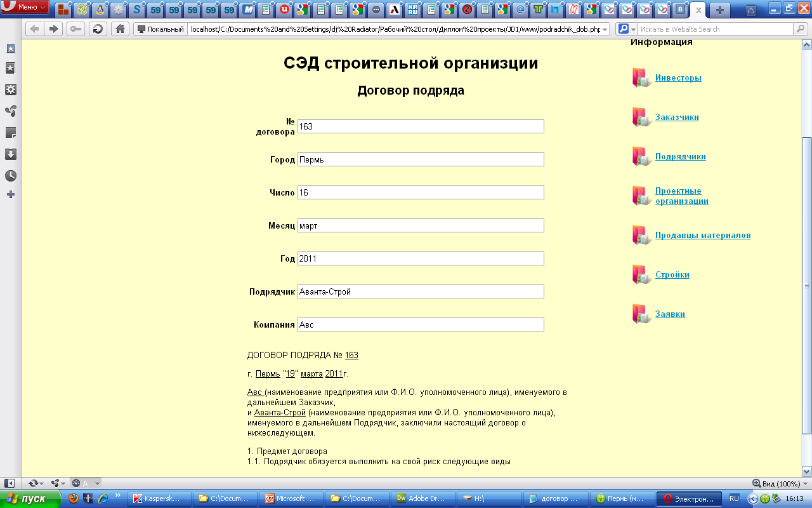Expand the address bar history dropdown
Viewport: 812px width, 508px height.
[605, 29]
